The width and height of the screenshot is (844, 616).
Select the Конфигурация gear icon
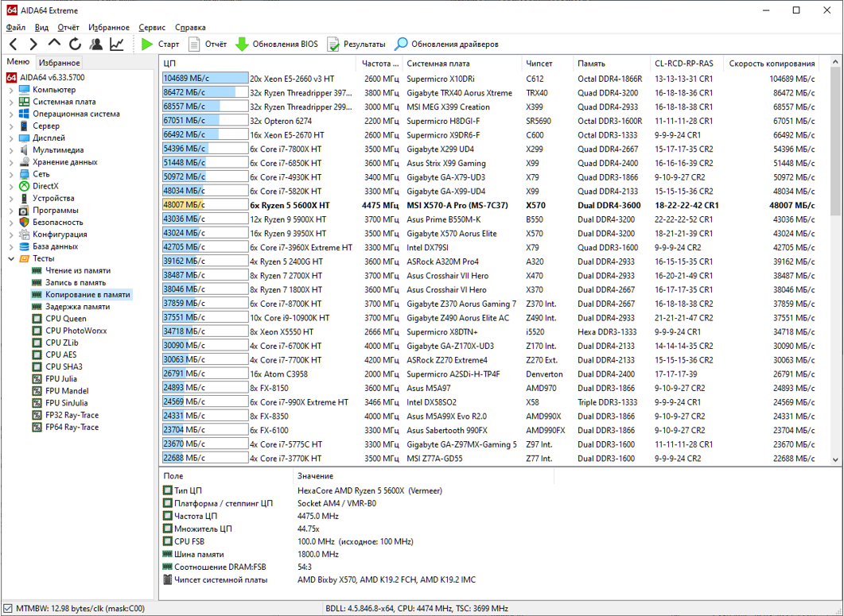(24, 234)
